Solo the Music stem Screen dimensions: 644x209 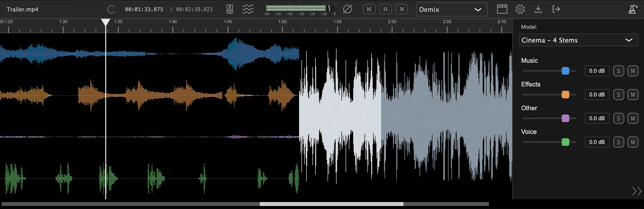point(618,71)
